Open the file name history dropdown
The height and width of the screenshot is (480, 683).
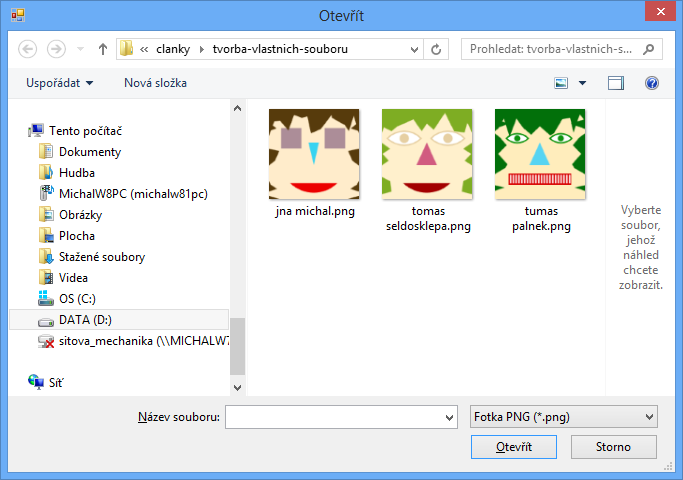(450, 417)
